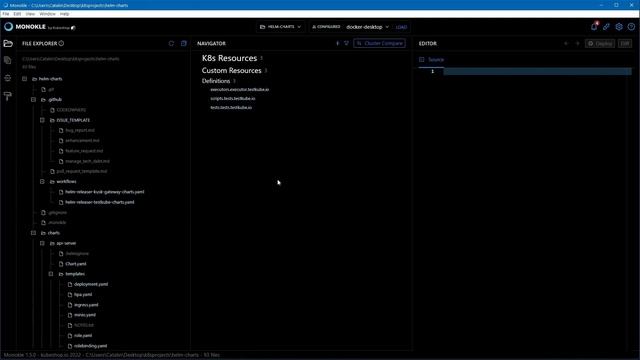Select the Source tab in Editor
The width and height of the screenshot is (640, 360).
(432, 60)
